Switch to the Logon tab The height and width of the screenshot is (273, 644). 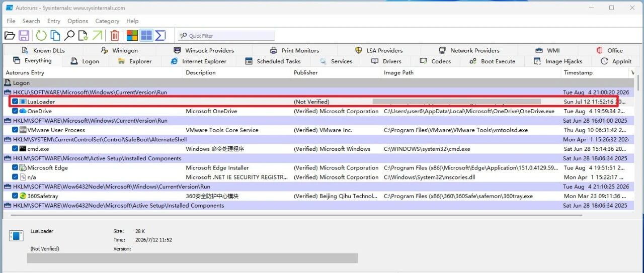(x=85, y=61)
